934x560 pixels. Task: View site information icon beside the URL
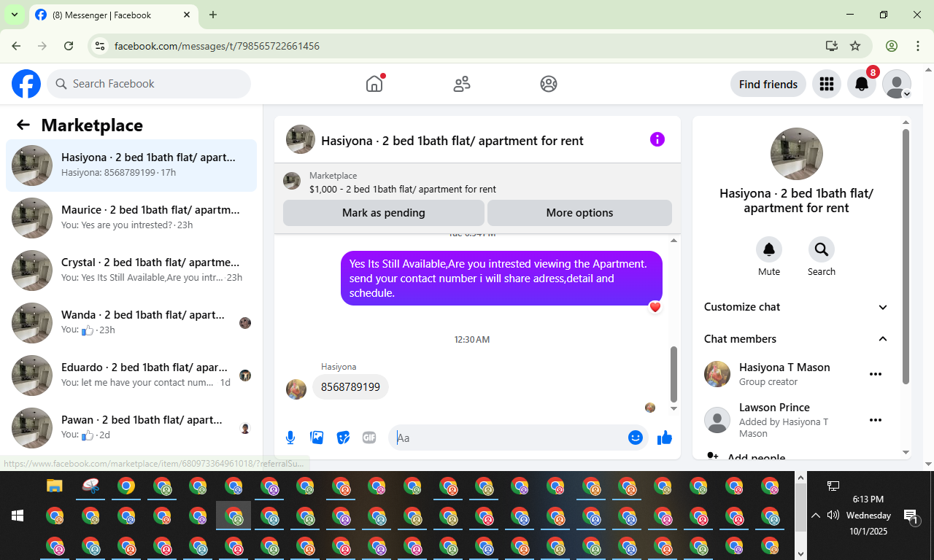point(101,46)
